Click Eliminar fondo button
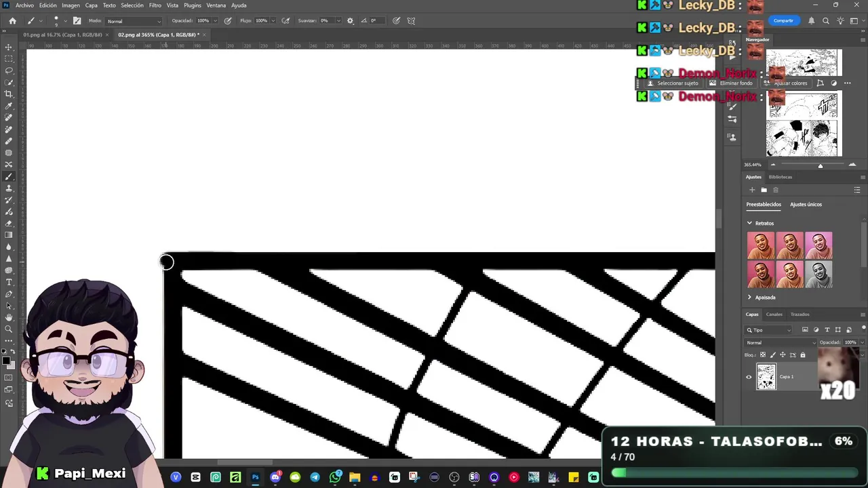 pyautogui.click(x=731, y=83)
